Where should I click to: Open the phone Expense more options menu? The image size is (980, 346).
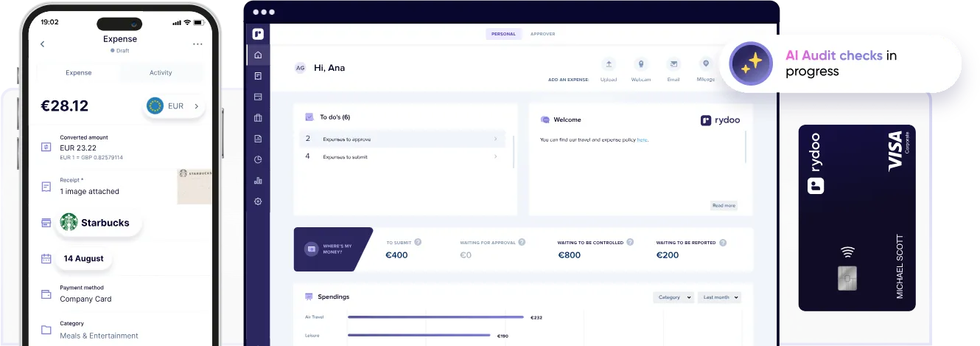pyautogui.click(x=197, y=44)
